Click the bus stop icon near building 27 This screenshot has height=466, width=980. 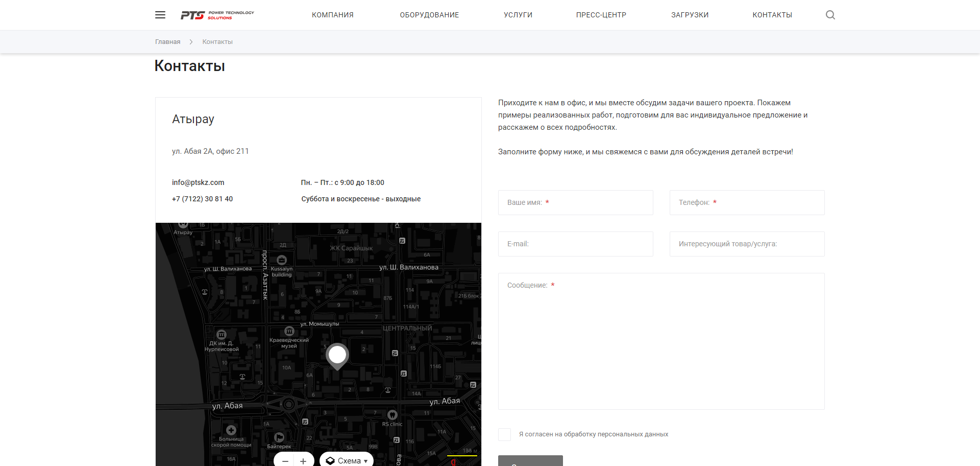point(473,385)
